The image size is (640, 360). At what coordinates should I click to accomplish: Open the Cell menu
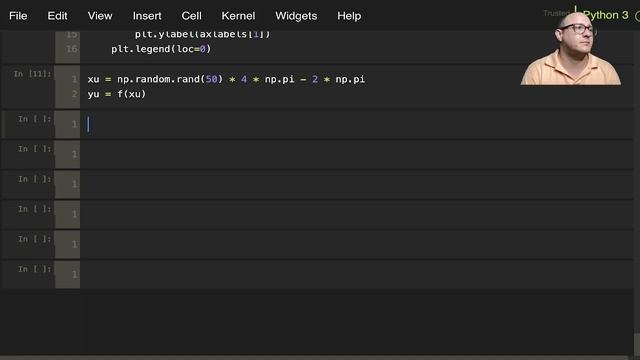click(191, 16)
